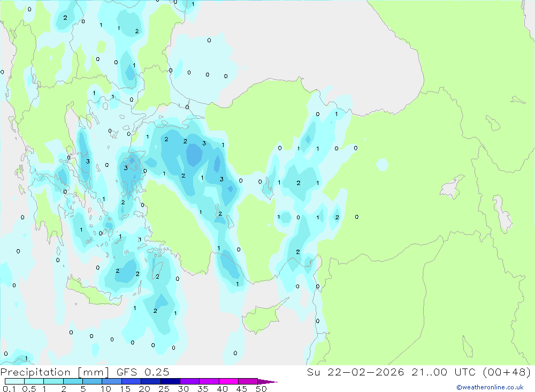Select the 0.5–1 mm light cyan legend swatch
This screenshot has width=535, height=392.
point(34,381)
